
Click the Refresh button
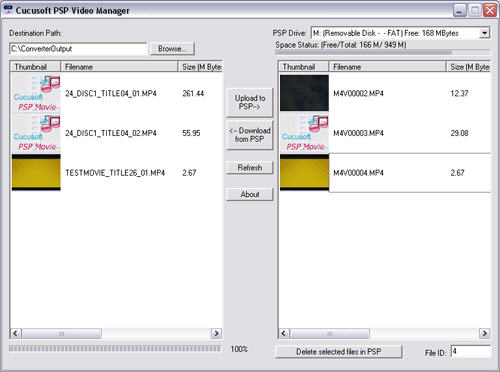point(250,167)
